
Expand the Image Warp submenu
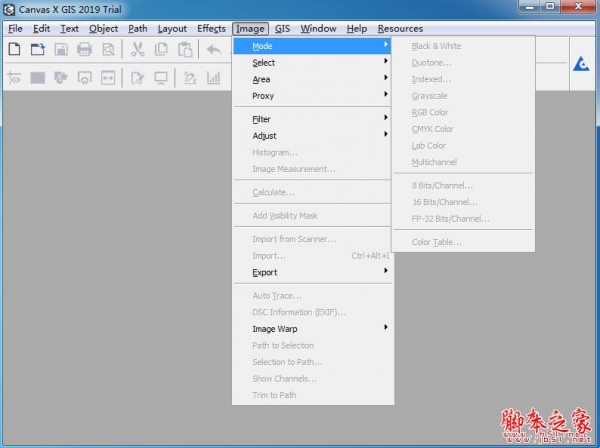(312, 329)
